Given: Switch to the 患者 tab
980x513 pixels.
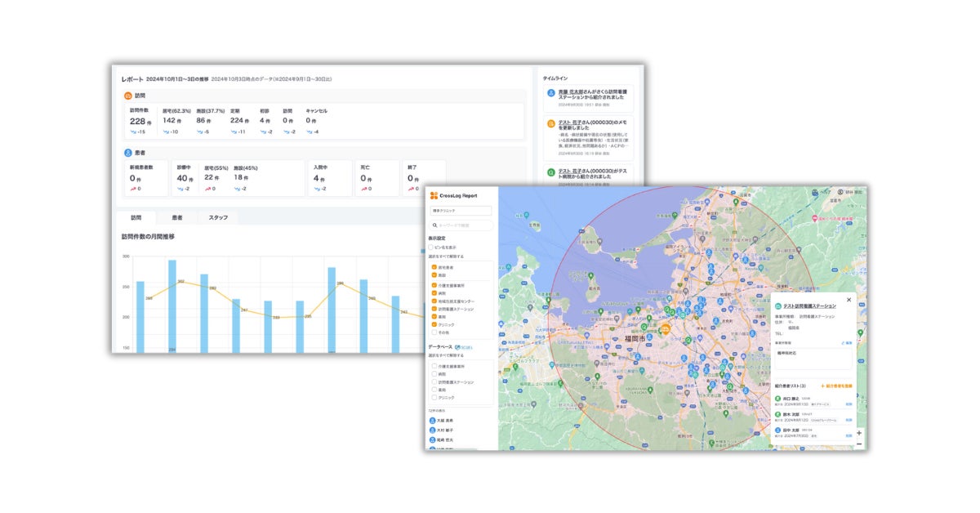Looking at the screenshot, I should pos(176,218).
